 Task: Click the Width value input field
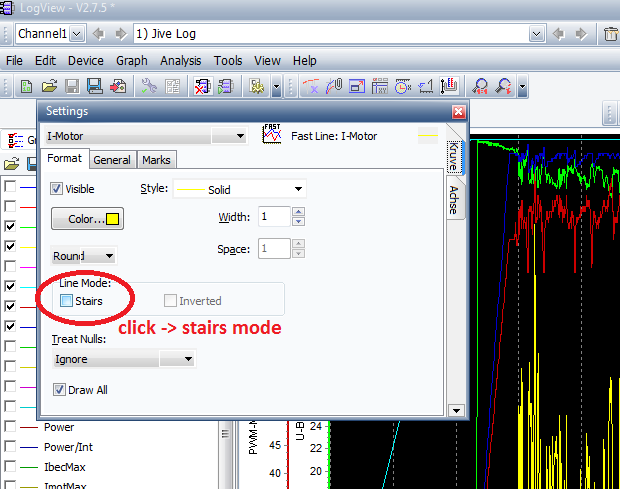[274, 217]
